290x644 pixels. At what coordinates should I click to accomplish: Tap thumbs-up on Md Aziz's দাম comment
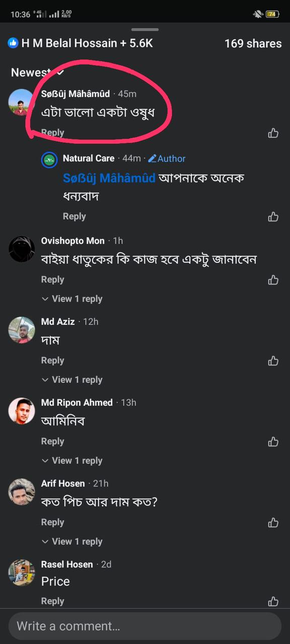[x=273, y=361]
